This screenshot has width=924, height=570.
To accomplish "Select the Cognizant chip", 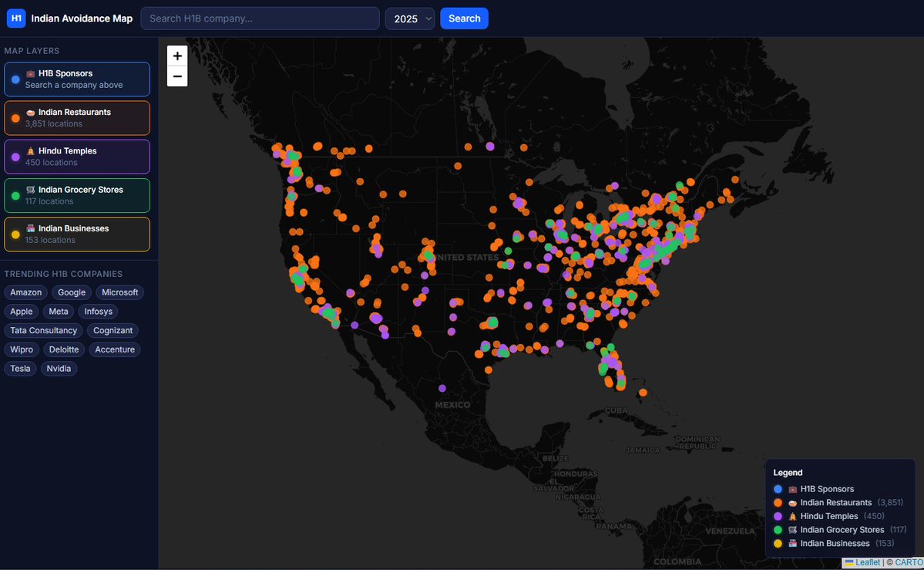I will [113, 330].
